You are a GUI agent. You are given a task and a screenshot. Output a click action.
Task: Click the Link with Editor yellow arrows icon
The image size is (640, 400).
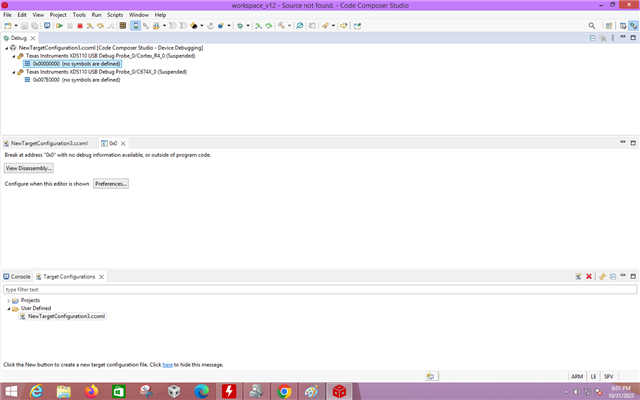point(602,276)
